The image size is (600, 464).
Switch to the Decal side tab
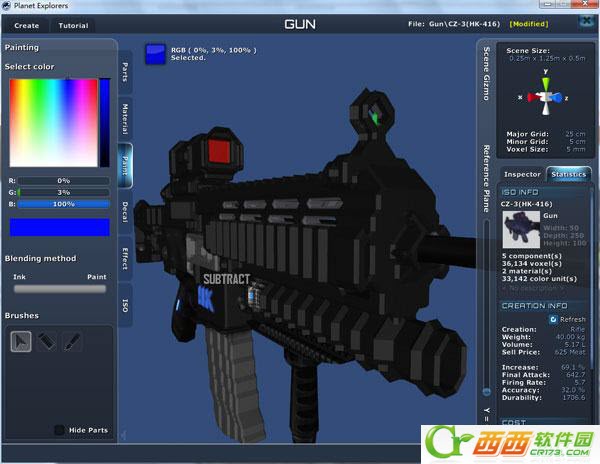[x=125, y=212]
